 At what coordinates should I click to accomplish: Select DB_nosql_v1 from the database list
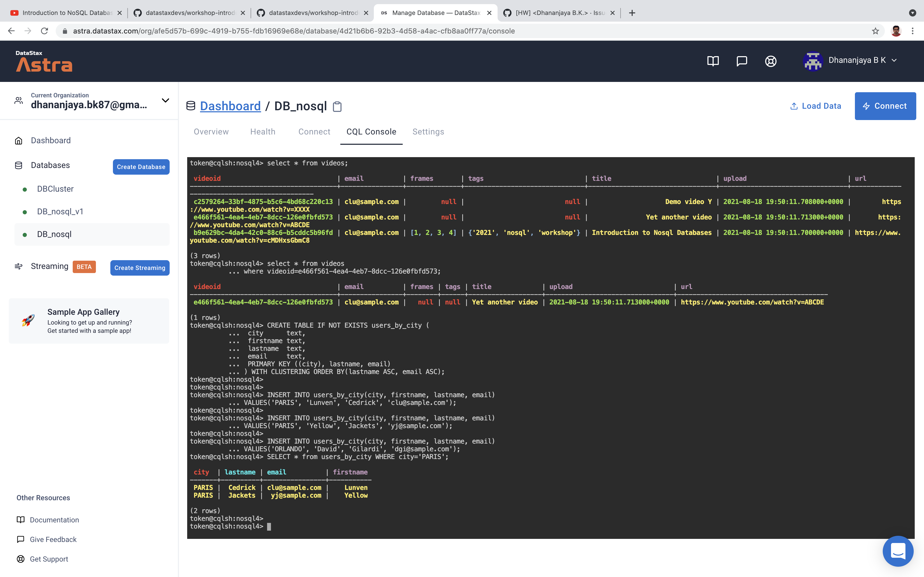[60, 211]
